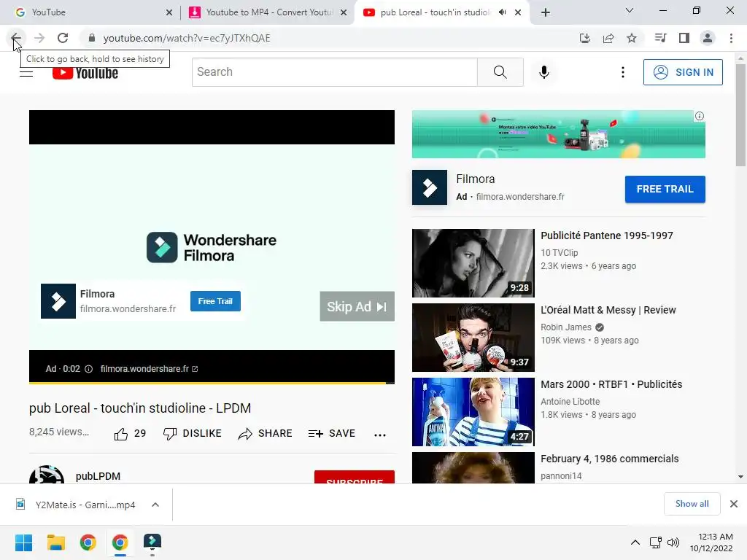This screenshot has height=560, width=747.
Task: Subscribe to publPDM channel
Action: click(354, 477)
